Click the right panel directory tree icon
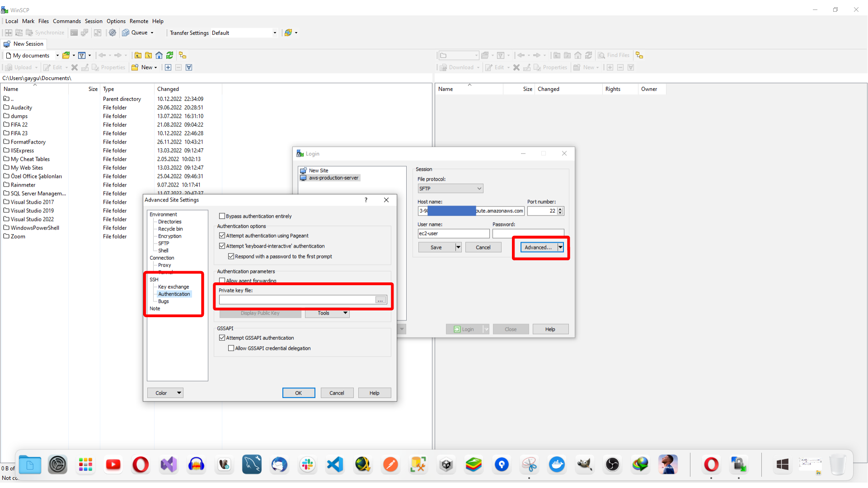Screen dimensions: 868x488 pyautogui.click(x=639, y=55)
